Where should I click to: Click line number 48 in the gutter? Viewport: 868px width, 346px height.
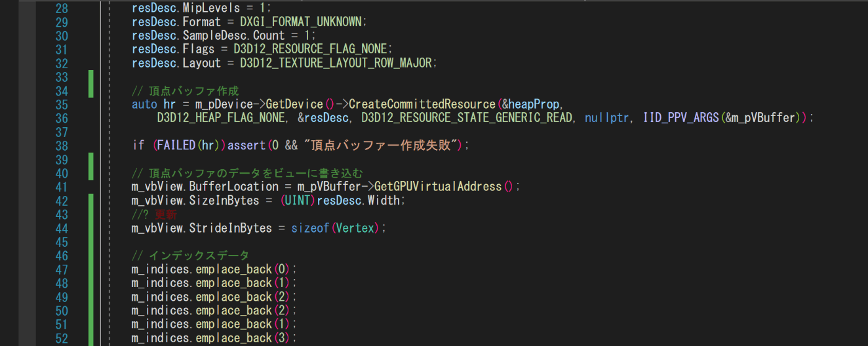[x=61, y=283]
